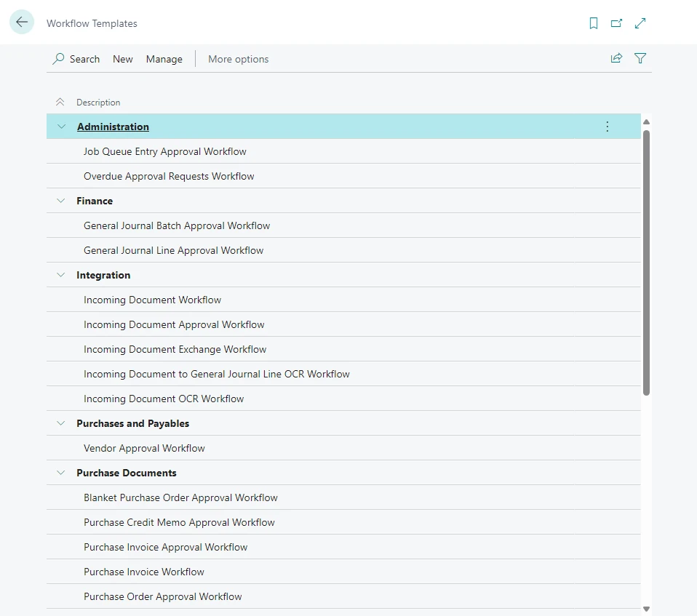Open Administration row's three-dot menu

click(x=608, y=127)
